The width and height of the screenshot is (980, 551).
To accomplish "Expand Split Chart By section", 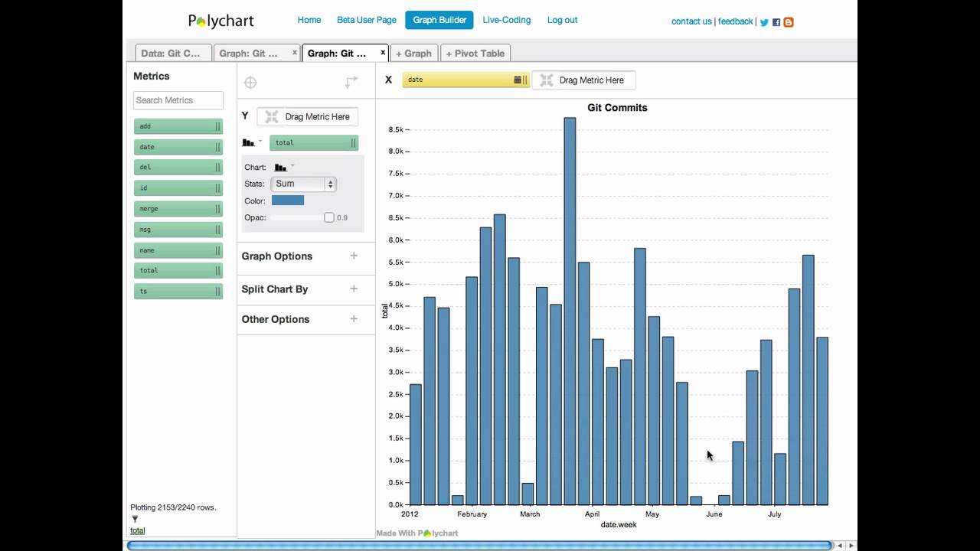I will pyautogui.click(x=354, y=289).
